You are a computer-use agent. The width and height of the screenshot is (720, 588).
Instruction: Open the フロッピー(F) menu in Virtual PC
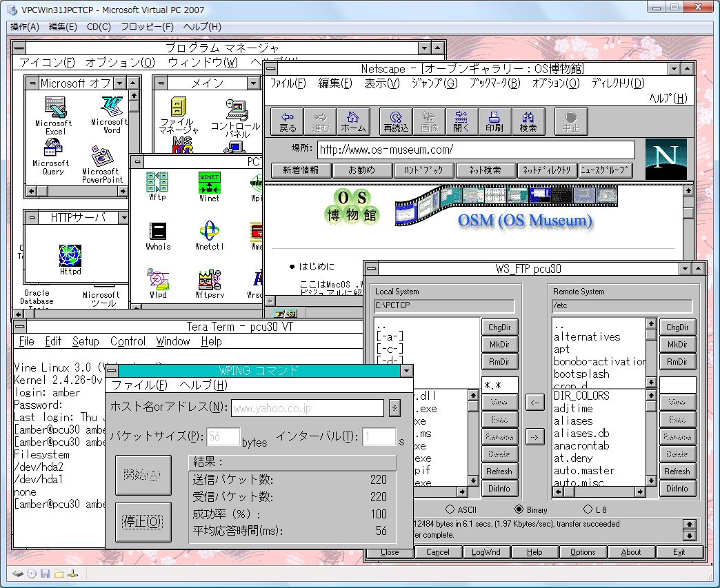147,27
